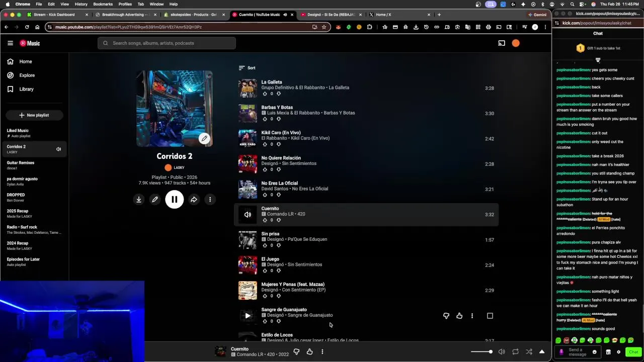
Task: Open Episodes for Later playlist
Action: click(x=34, y=262)
